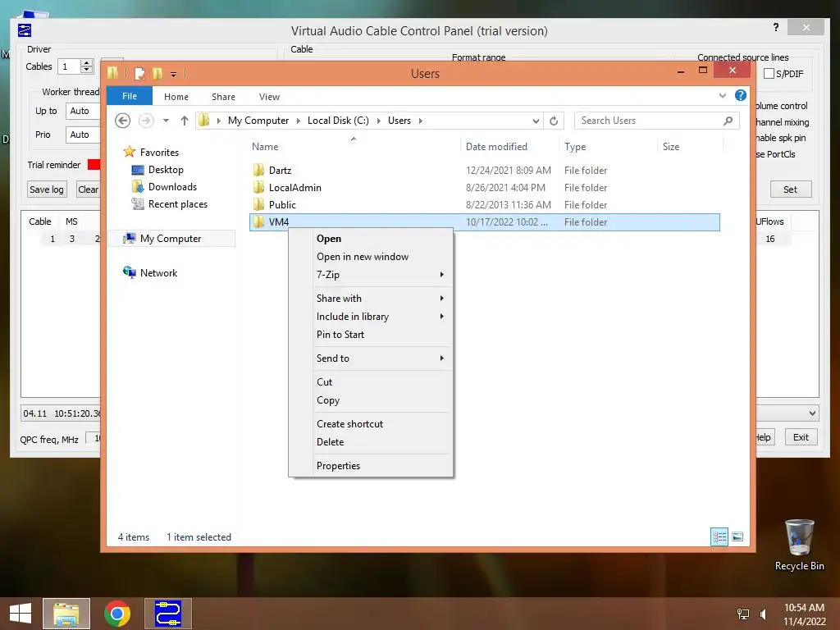The height and width of the screenshot is (630, 840).
Task: Open recent locations dropdown arrow
Action: click(166, 121)
